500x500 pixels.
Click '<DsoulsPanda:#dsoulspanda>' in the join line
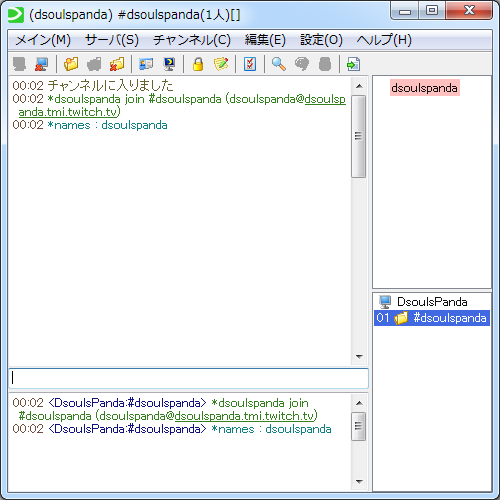(127, 403)
